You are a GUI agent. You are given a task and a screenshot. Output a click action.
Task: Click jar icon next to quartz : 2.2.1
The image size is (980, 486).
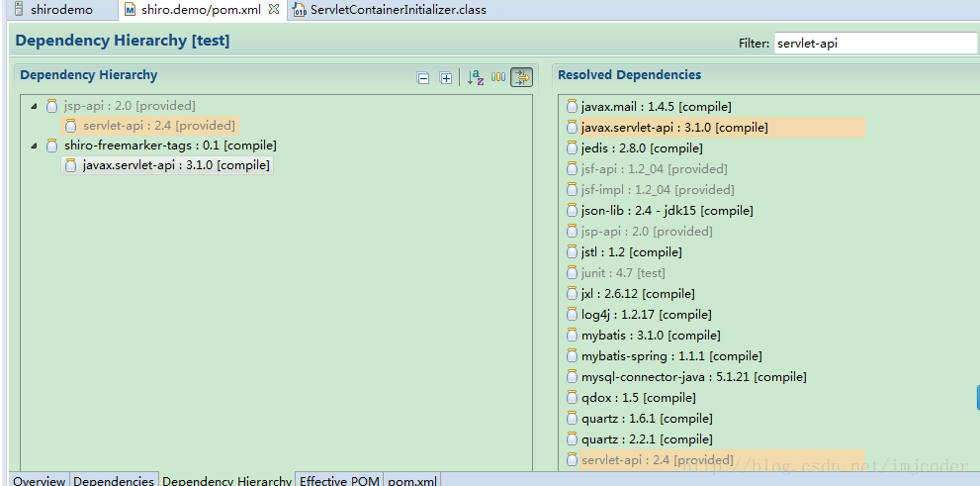click(x=572, y=439)
